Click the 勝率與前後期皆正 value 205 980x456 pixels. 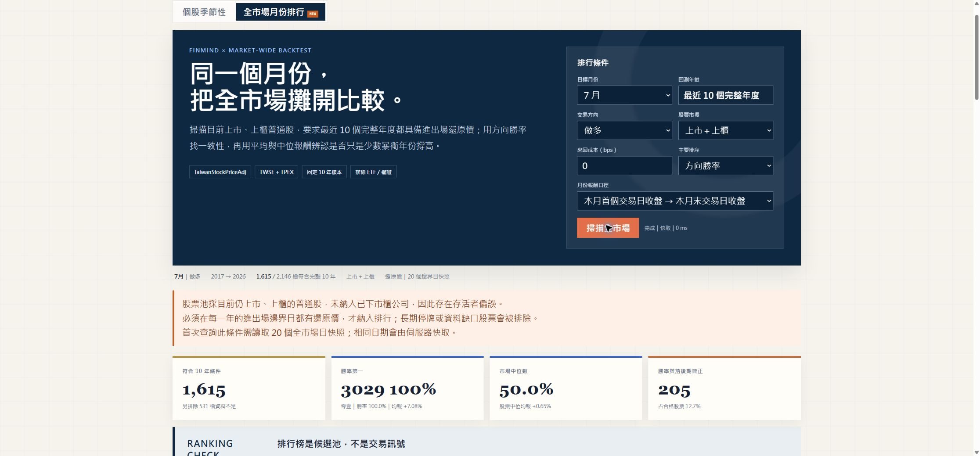(x=674, y=389)
